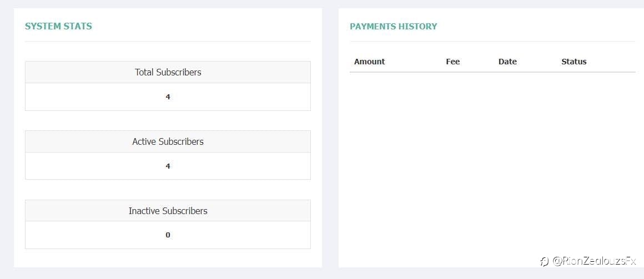Click the SYSTEM STATS panel heading
Viewport: 644px width, 279px height.
[x=58, y=26]
